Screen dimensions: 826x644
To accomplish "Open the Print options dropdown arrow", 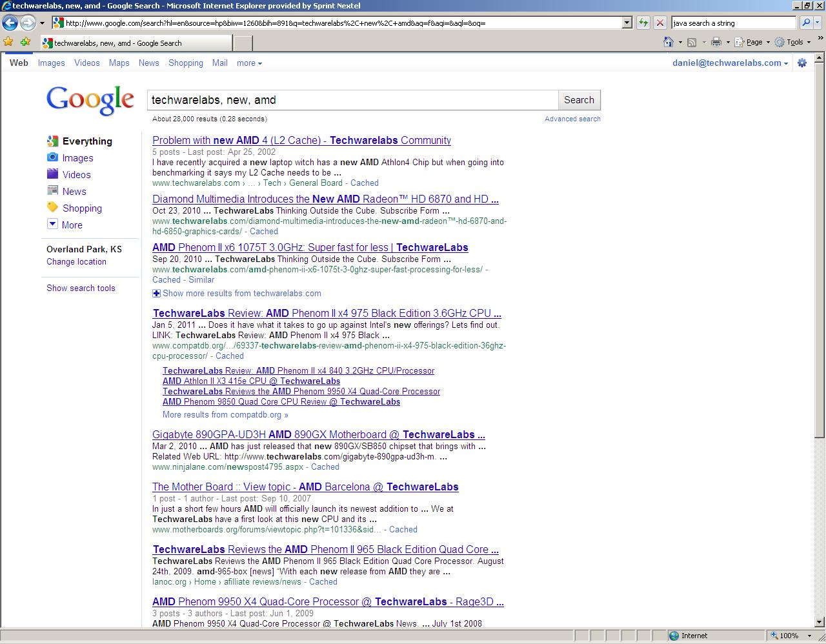I will (728, 42).
